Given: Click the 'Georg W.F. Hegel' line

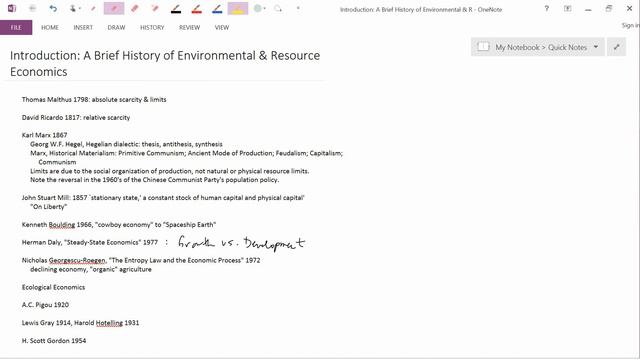Looking at the screenshot, I should tap(126, 144).
